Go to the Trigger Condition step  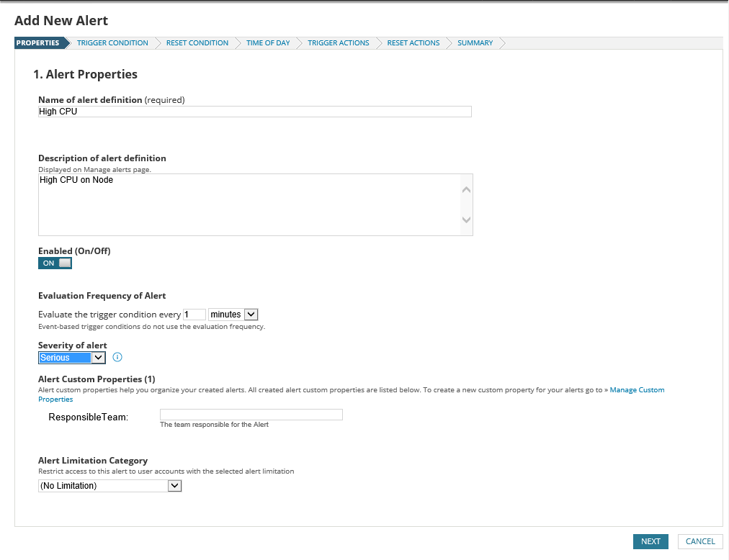[x=112, y=43]
